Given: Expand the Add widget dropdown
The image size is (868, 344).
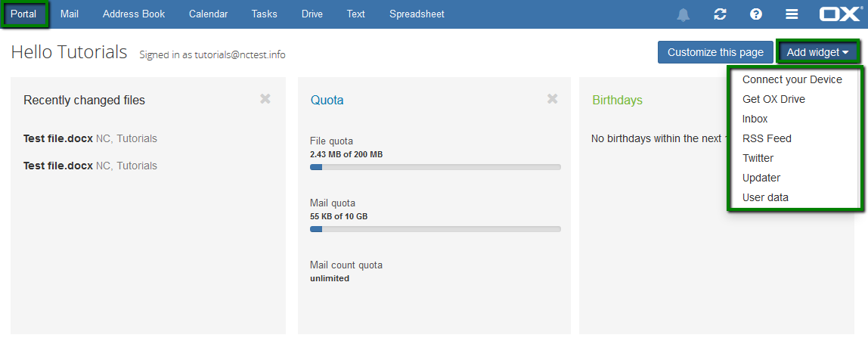Looking at the screenshot, I should (x=817, y=52).
